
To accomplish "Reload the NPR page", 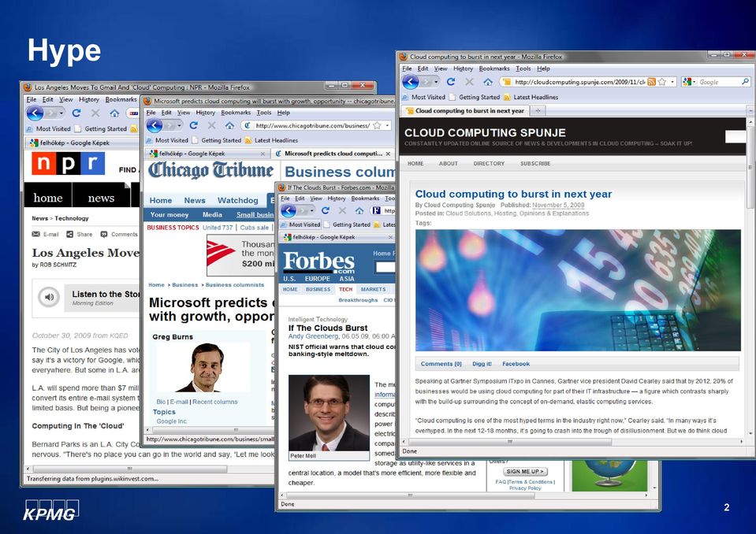I will pos(76,113).
